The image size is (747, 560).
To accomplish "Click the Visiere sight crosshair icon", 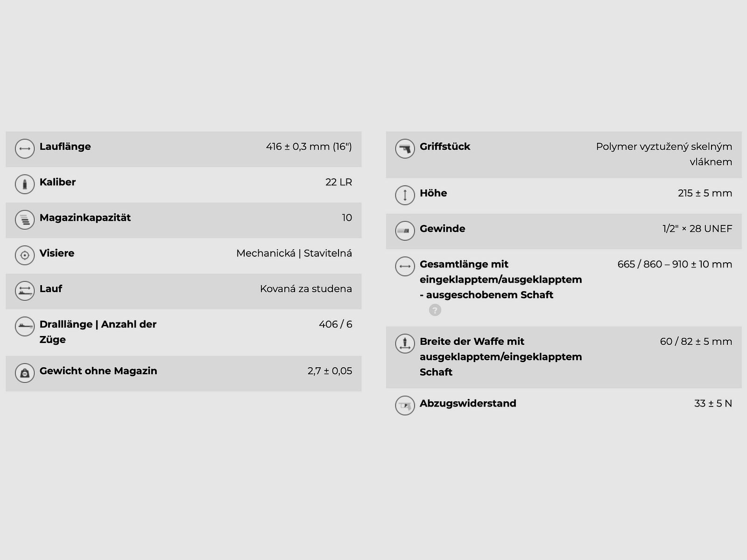I will 25,255.
